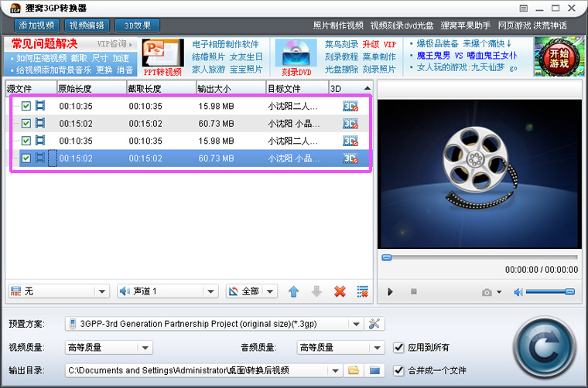Play the video preview
The height and width of the screenshot is (388, 588).
tap(390, 291)
